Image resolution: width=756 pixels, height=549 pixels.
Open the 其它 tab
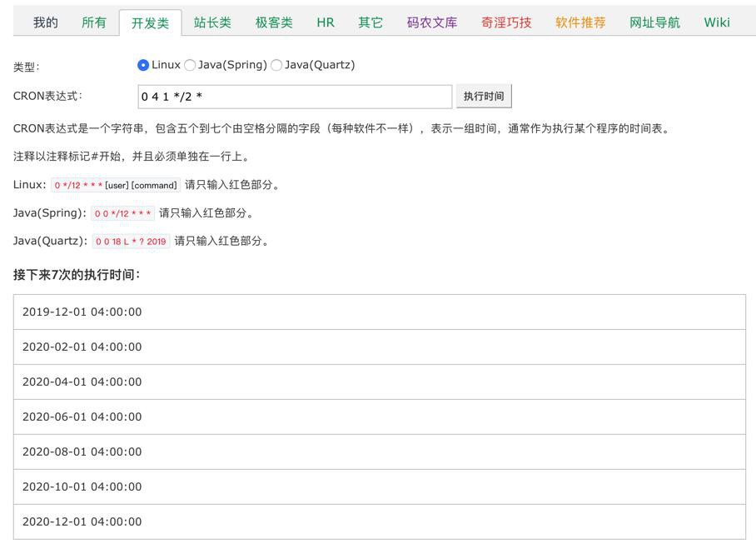[371, 22]
